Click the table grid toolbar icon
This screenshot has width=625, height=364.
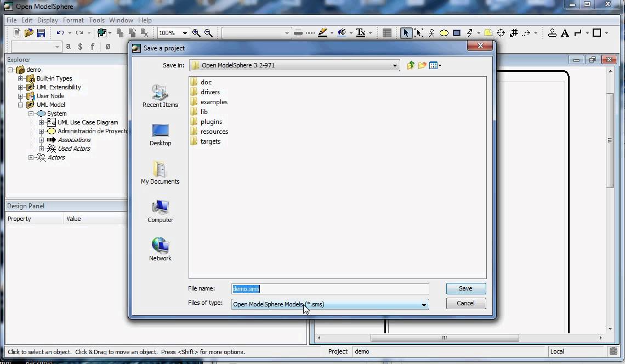point(387,33)
